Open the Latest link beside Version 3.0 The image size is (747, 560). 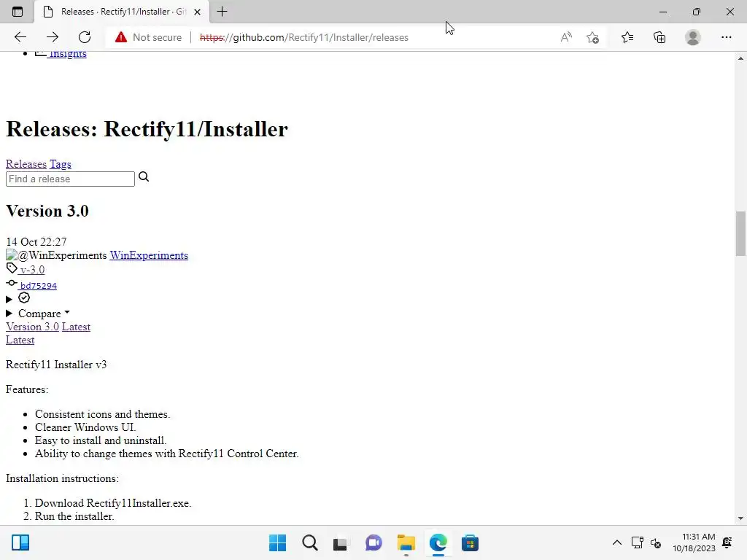tap(76, 327)
